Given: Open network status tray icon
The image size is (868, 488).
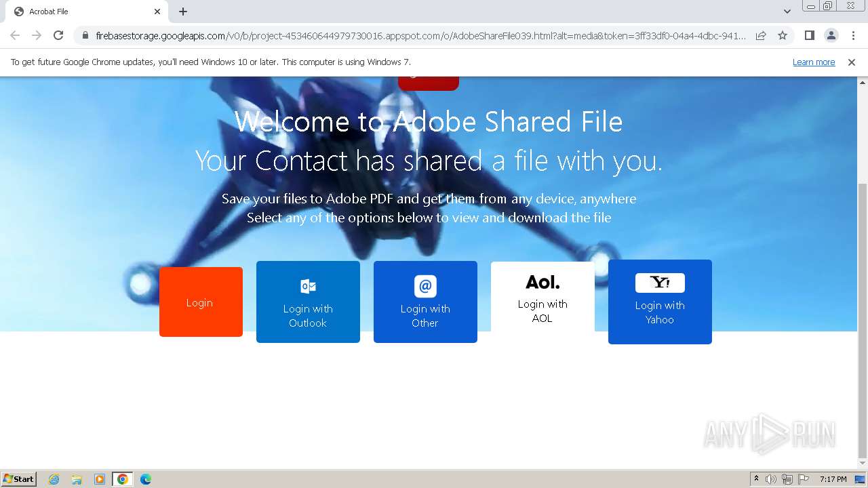Looking at the screenshot, I should (787, 479).
